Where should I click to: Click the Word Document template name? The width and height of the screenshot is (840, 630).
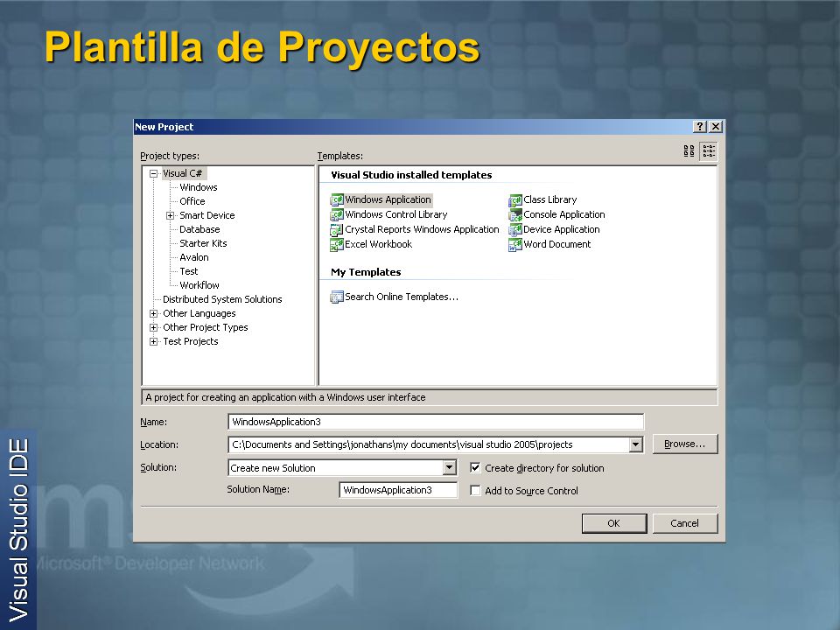(557, 245)
